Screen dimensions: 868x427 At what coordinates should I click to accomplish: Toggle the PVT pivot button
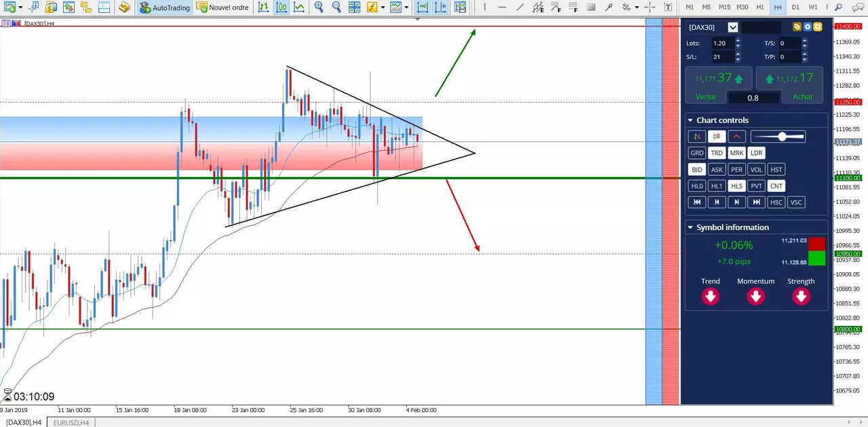pos(757,186)
